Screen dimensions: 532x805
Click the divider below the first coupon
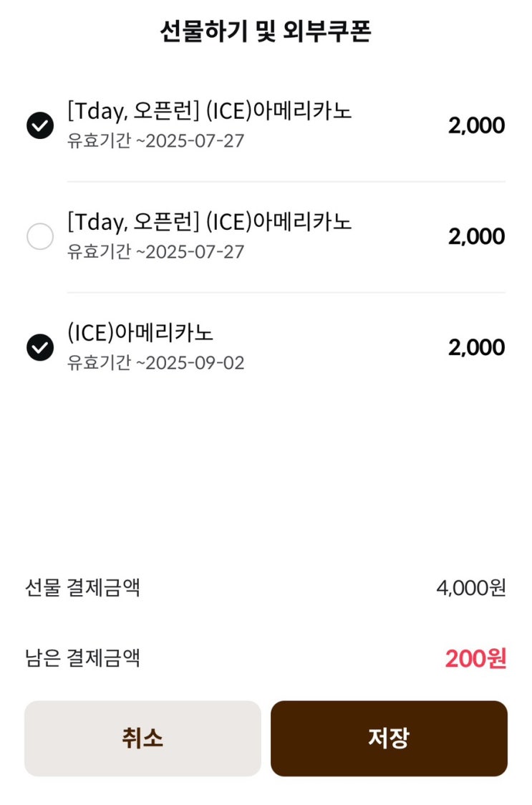point(286,182)
